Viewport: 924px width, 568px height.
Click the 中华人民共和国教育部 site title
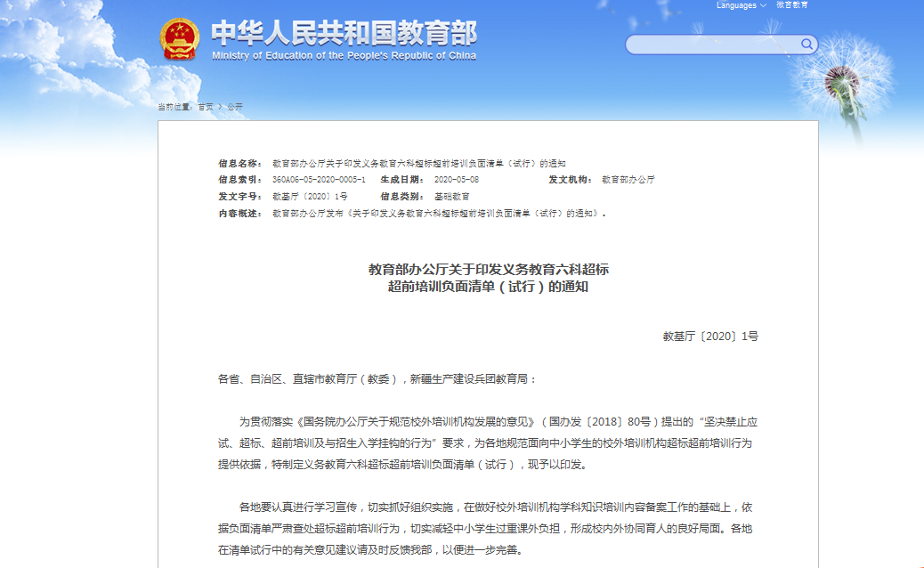344,32
